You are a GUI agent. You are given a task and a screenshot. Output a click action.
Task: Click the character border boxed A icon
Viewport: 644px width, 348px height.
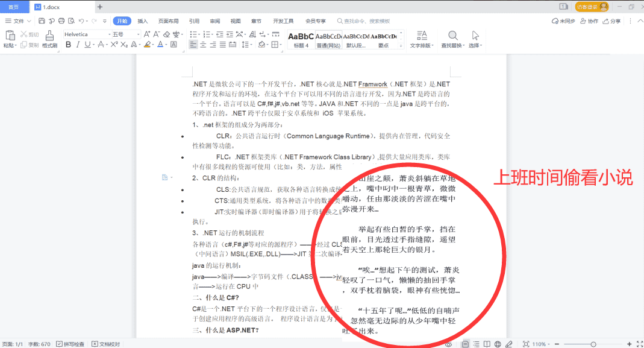point(174,45)
